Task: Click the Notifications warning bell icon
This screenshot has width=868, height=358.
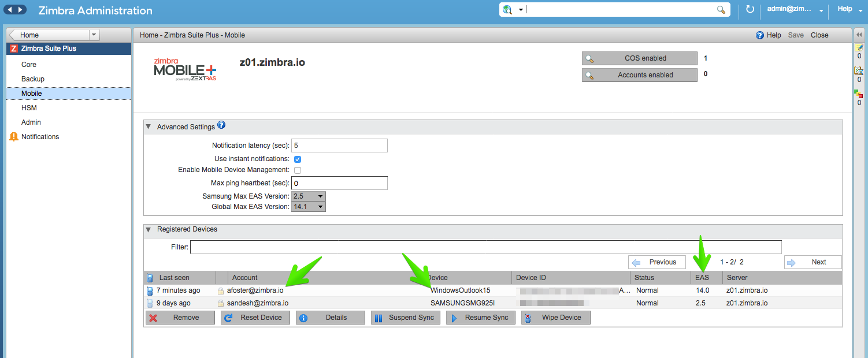Action: tap(14, 137)
